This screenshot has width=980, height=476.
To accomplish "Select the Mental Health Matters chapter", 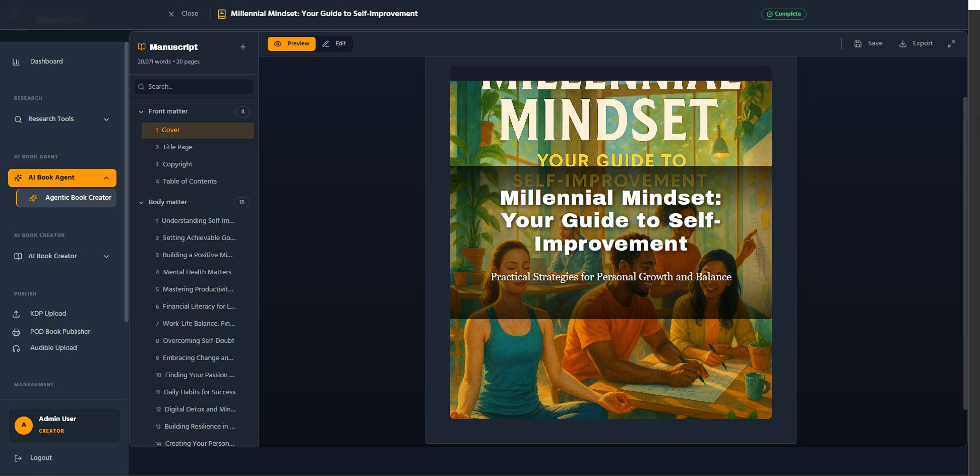I will [x=198, y=272].
